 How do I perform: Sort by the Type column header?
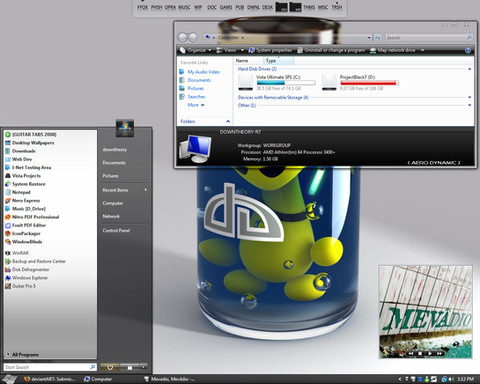pos(279,61)
